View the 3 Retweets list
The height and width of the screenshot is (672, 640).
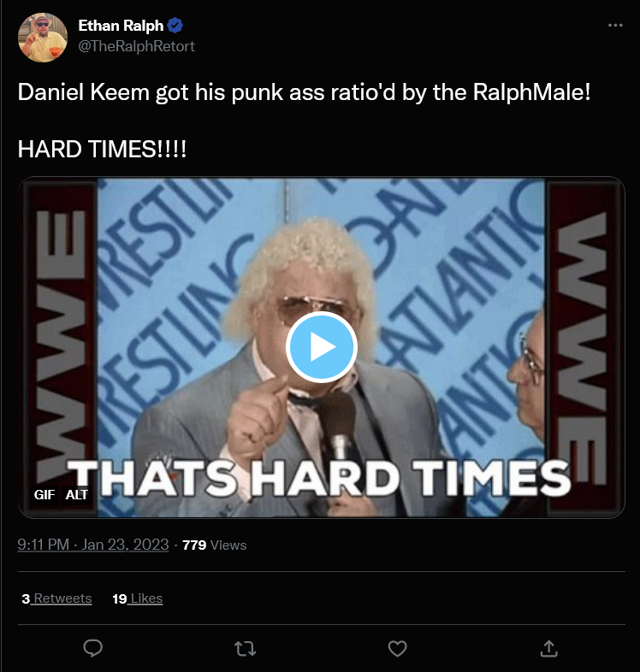point(56,598)
